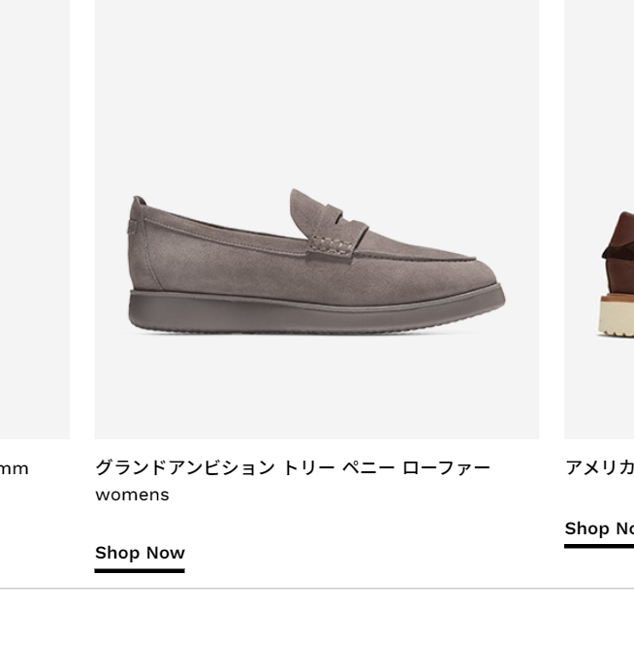Click the partial Shop Now link beside アメリカ

599,528
